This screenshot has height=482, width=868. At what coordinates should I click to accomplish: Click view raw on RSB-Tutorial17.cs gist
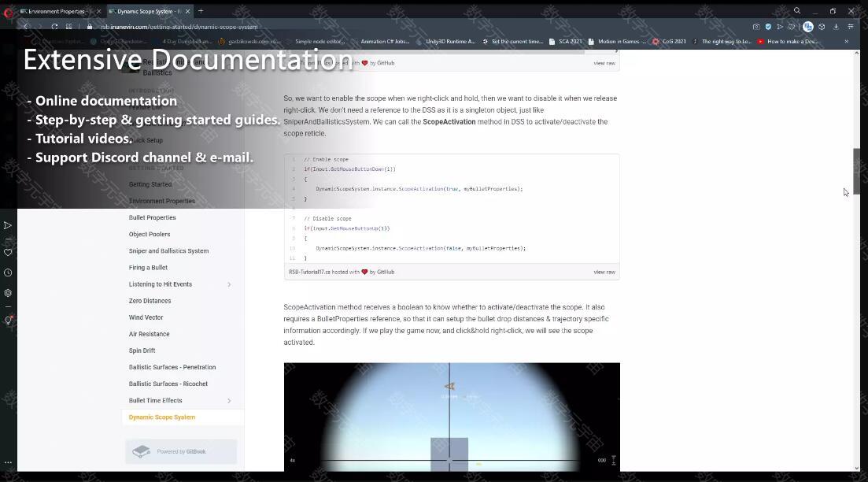tap(604, 272)
